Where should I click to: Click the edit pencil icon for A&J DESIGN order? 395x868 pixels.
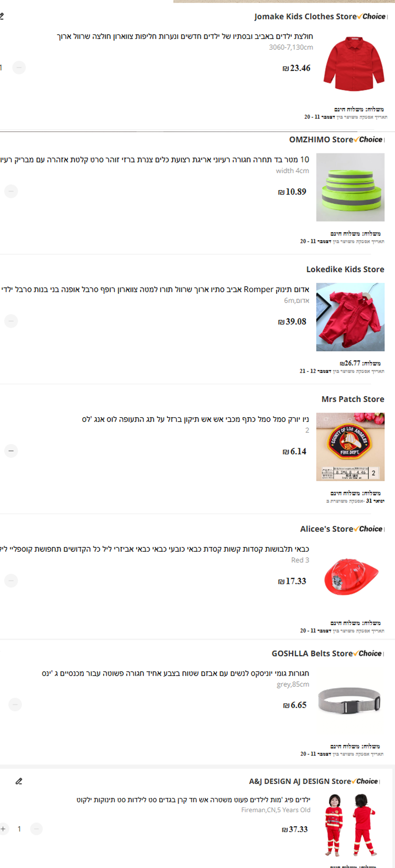[x=19, y=781]
